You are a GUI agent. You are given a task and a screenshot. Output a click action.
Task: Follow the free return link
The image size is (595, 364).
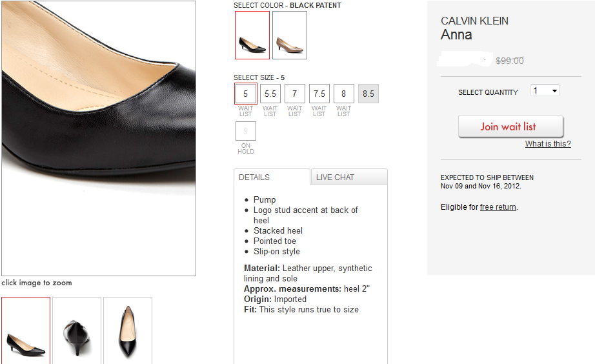point(498,207)
